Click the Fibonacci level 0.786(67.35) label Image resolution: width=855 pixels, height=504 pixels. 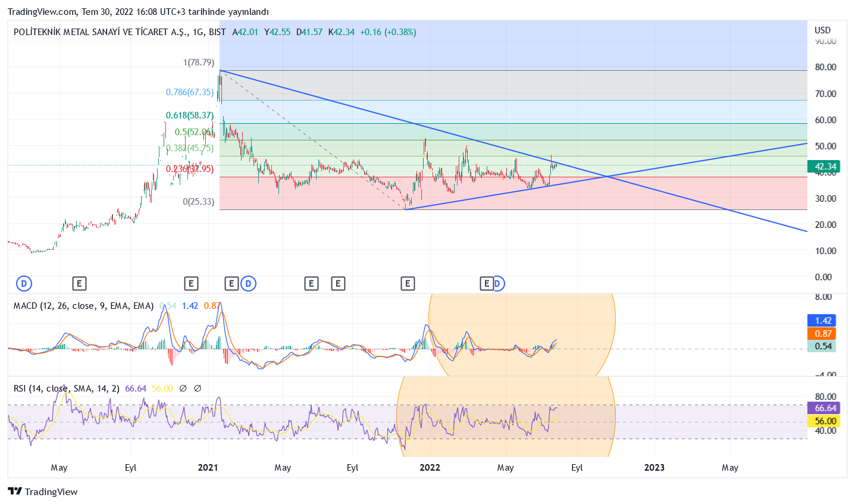(x=190, y=92)
